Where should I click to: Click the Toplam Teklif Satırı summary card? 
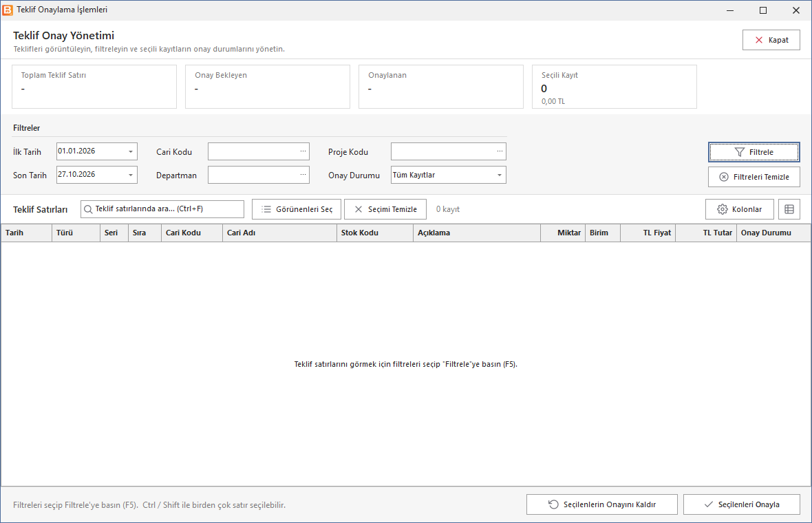(x=94, y=87)
